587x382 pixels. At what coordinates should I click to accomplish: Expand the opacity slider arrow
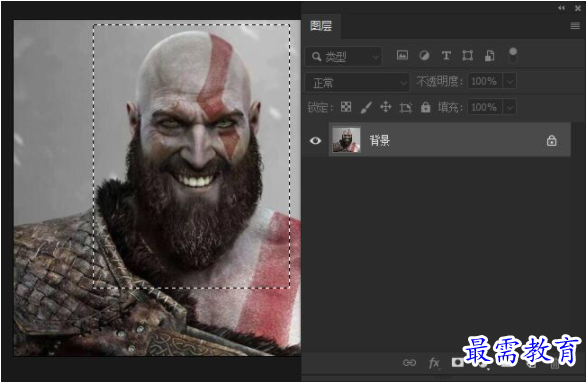click(x=510, y=81)
